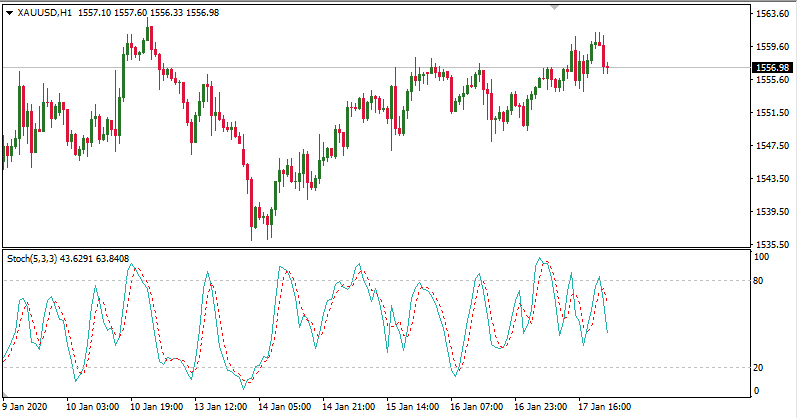Click the stochastic 100 level label
The width and height of the screenshot is (798, 418).
tap(761, 257)
